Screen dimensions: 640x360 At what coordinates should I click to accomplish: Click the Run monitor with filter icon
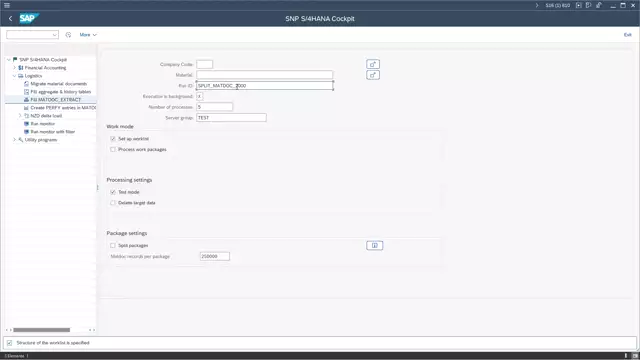click(27, 132)
